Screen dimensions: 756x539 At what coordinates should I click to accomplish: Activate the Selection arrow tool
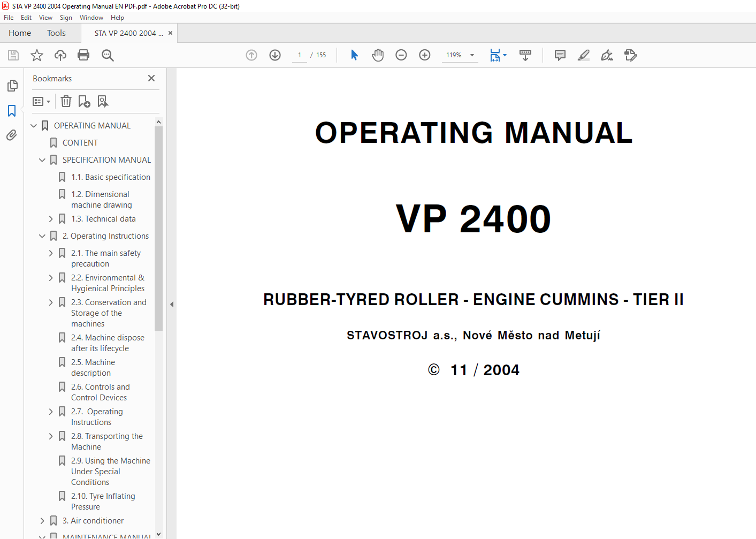click(354, 55)
